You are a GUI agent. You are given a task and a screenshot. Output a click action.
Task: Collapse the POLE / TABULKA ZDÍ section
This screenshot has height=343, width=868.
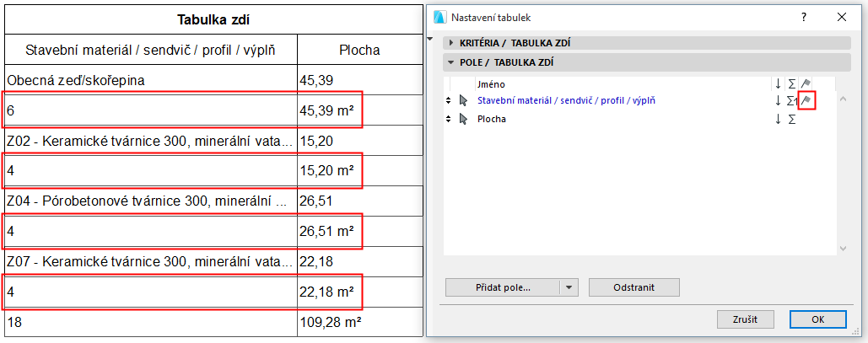tap(452, 62)
